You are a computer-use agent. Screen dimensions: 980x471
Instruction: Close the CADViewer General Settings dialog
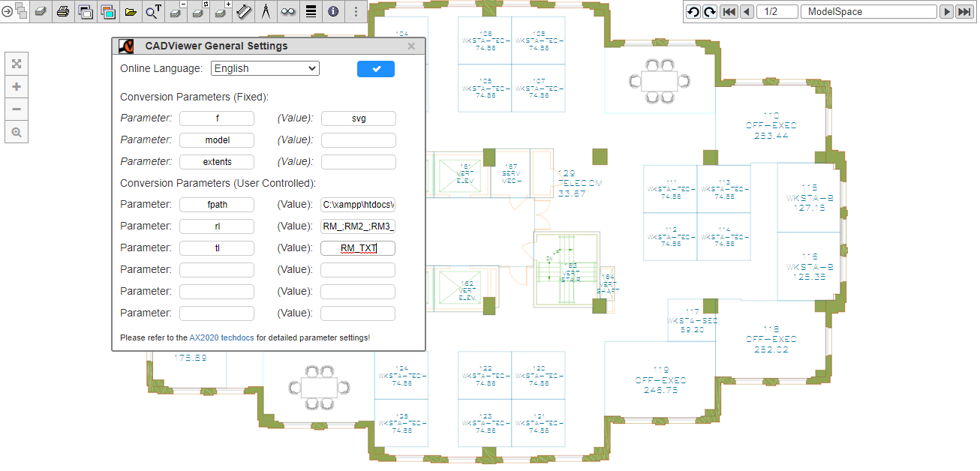pos(411,46)
